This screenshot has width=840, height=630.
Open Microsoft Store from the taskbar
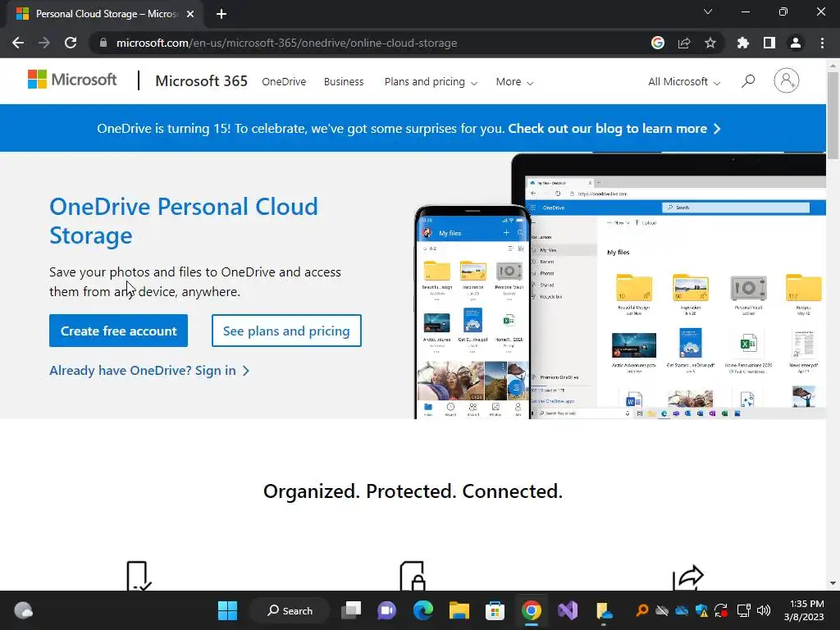point(495,610)
